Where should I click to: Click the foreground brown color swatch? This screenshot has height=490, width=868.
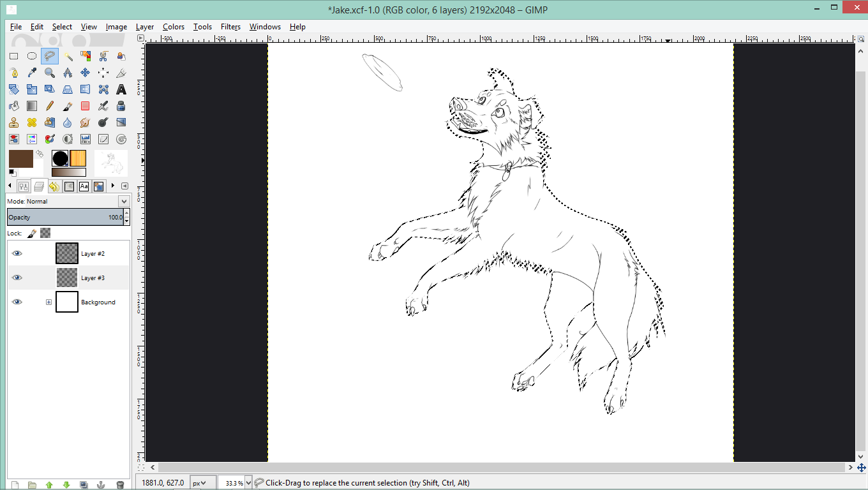(x=20, y=158)
